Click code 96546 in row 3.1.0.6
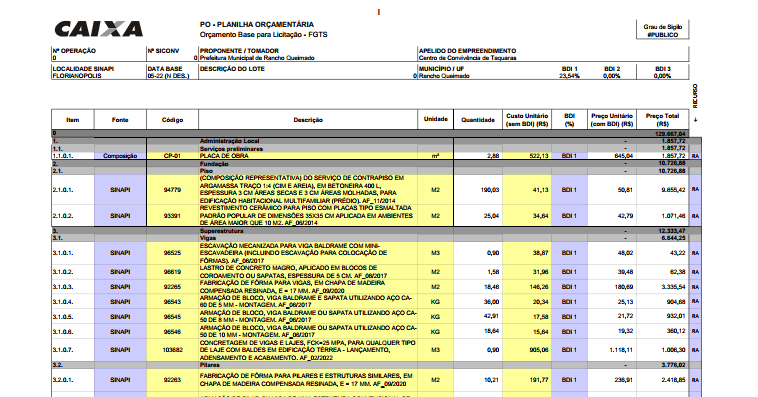758x397 pixels. click(x=173, y=332)
